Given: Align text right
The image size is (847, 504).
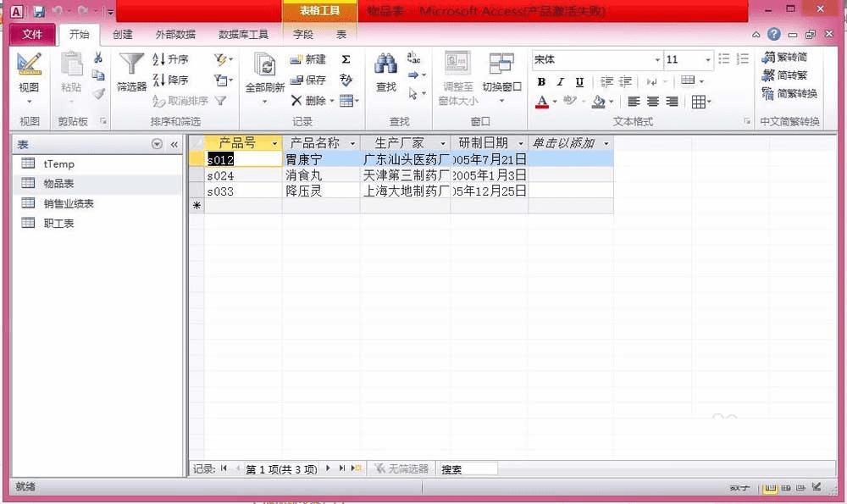Looking at the screenshot, I should click(672, 102).
